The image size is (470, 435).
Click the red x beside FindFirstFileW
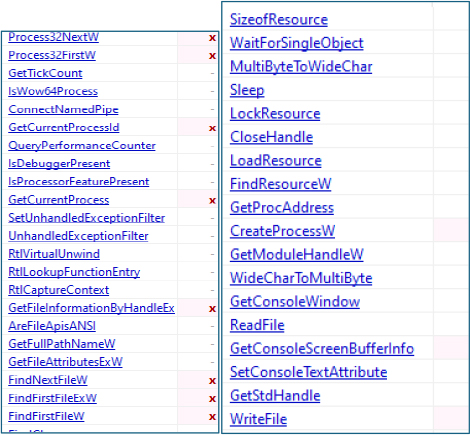(x=212, y=417)
